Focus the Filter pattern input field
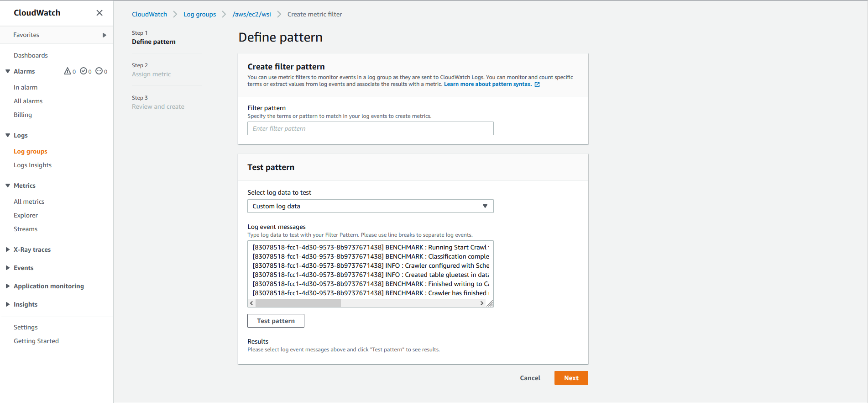This screenshot has height=403, width=868. pos(370,128)
